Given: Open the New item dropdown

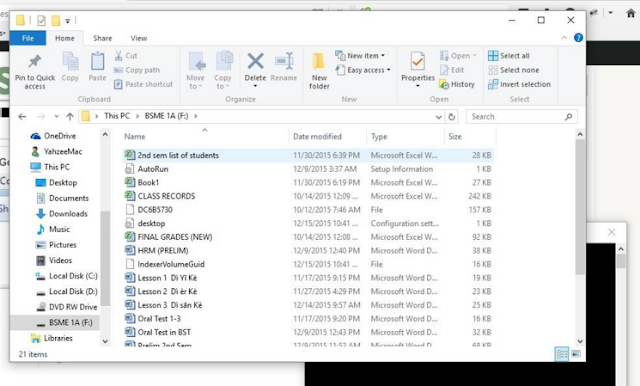Looking at the screenshot, I should (360, 55).
